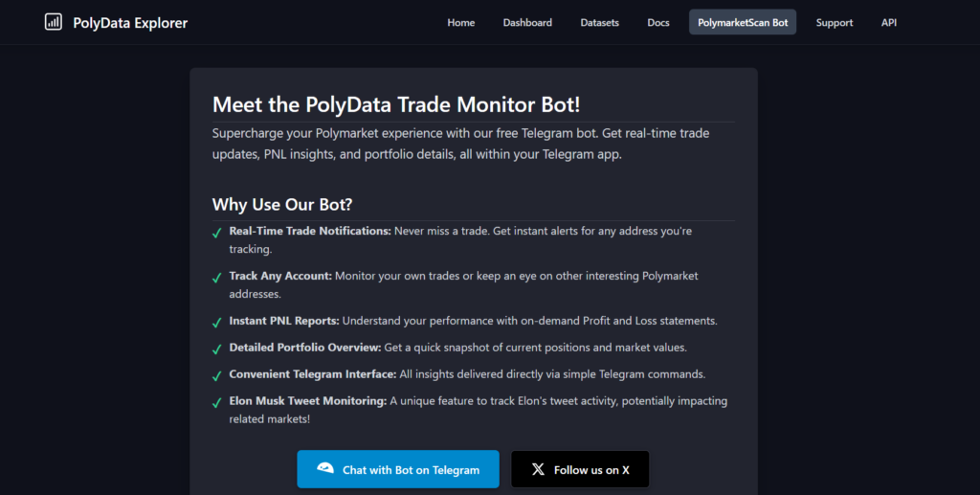The image size is (980, 495).
Task: Select the PolymarketScan Bot nav tab
Action: click(743, 23)
